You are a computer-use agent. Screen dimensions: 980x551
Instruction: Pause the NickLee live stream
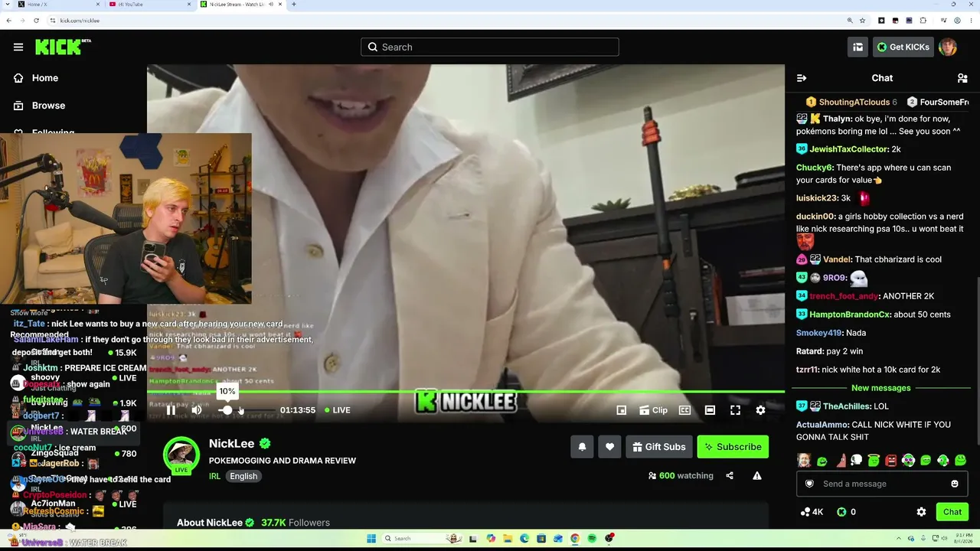pyautogui.click(x=171, y=410)
